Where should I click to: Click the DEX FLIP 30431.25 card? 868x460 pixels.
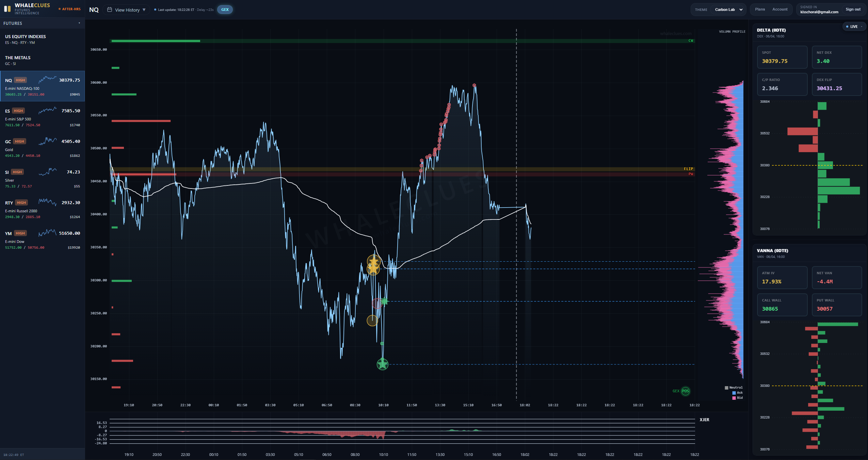[837, 84]
